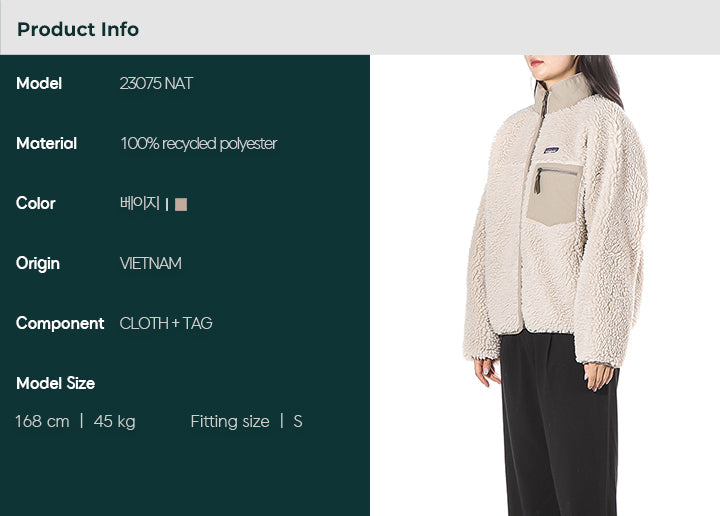Screen dimensions: 720x516
Task: Click the chest pocket zipper pull
Action: click(x=538, y=182)
